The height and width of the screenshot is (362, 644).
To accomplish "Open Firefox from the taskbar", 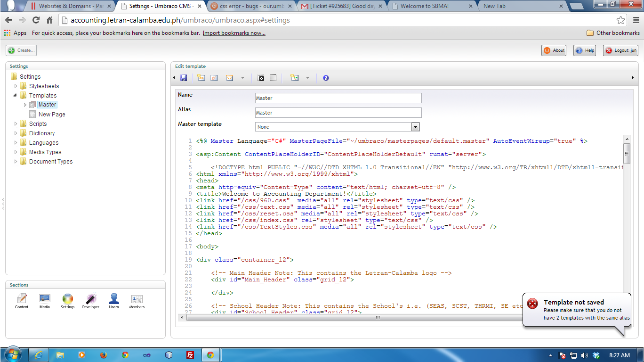I will tap(104, 355).
